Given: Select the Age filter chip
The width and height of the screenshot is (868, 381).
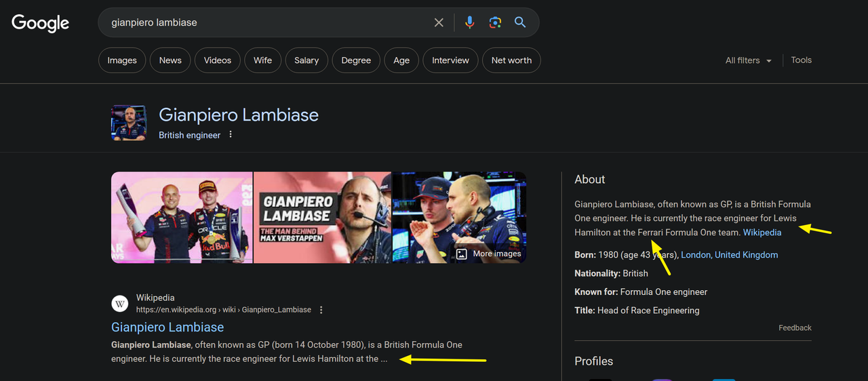Looking at the screenshot, I should pyautogui.click(x=401, y=60).
